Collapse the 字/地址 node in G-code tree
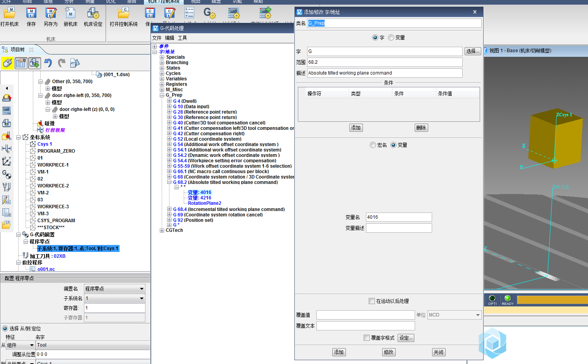588x364 pixels. click(155, 52)
